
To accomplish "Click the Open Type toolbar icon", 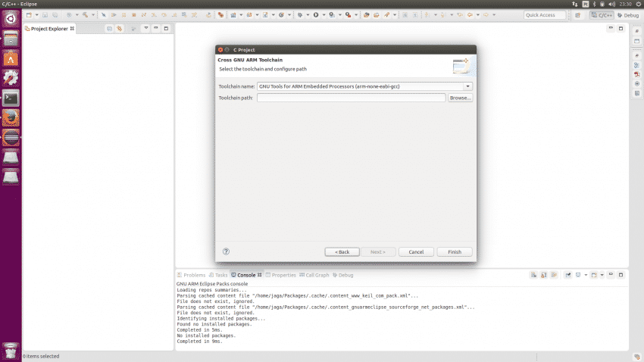I will coord(367,15).
